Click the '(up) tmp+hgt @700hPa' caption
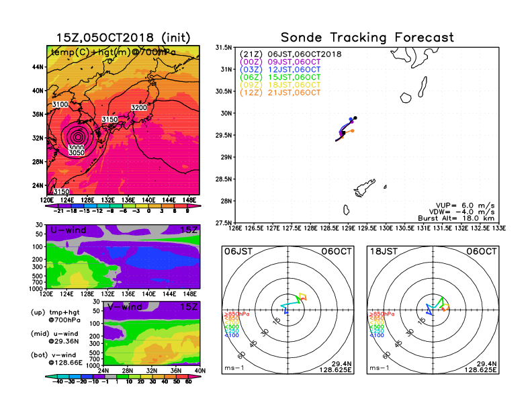 [55, 316]
